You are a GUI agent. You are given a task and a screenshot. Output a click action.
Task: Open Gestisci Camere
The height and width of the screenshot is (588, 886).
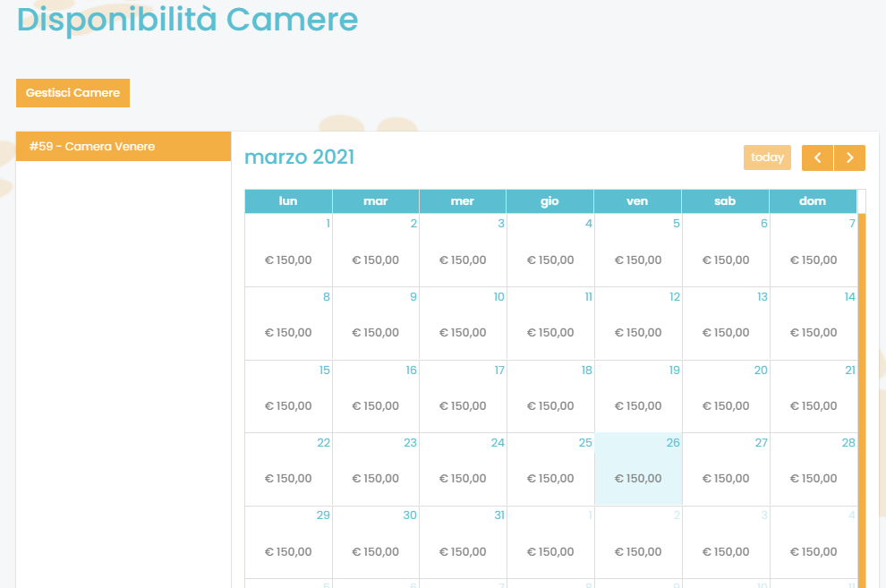(x=72, y=93)
